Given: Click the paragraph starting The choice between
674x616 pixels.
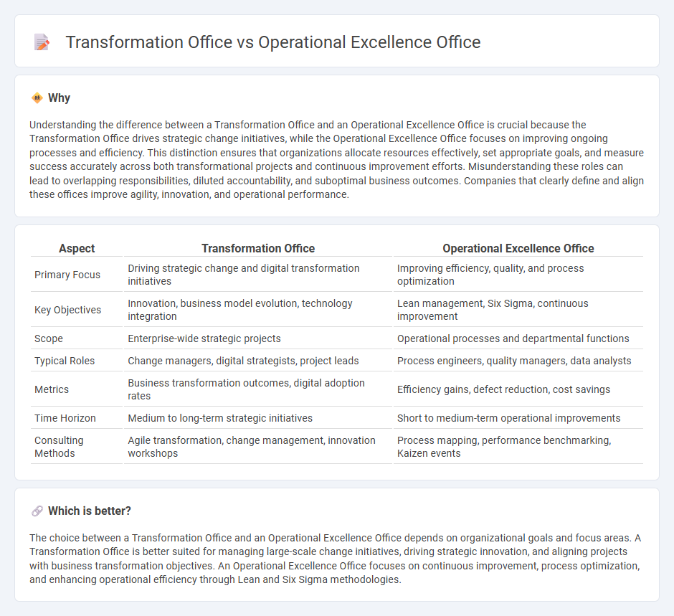Looking at the screenshot, I should [x=336, y=559].
